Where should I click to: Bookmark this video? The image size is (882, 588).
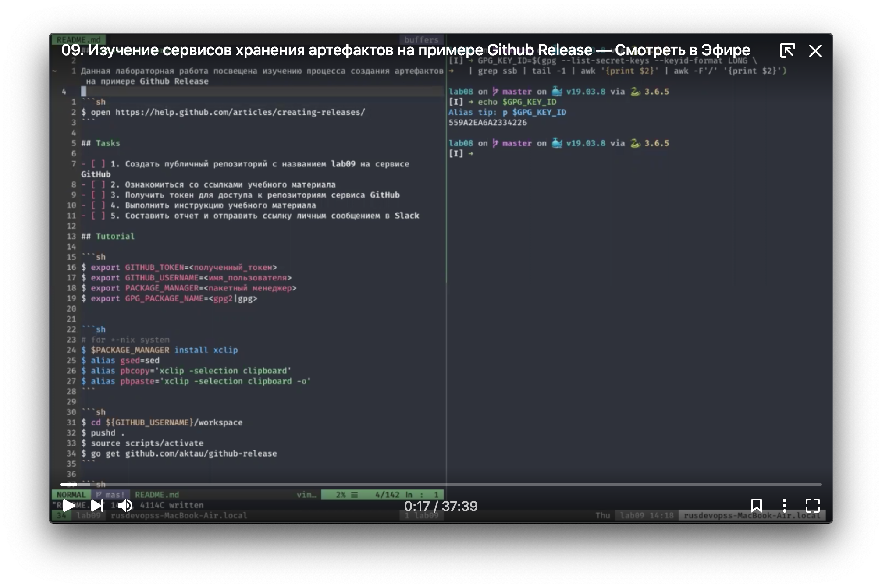tap(756, 505)
